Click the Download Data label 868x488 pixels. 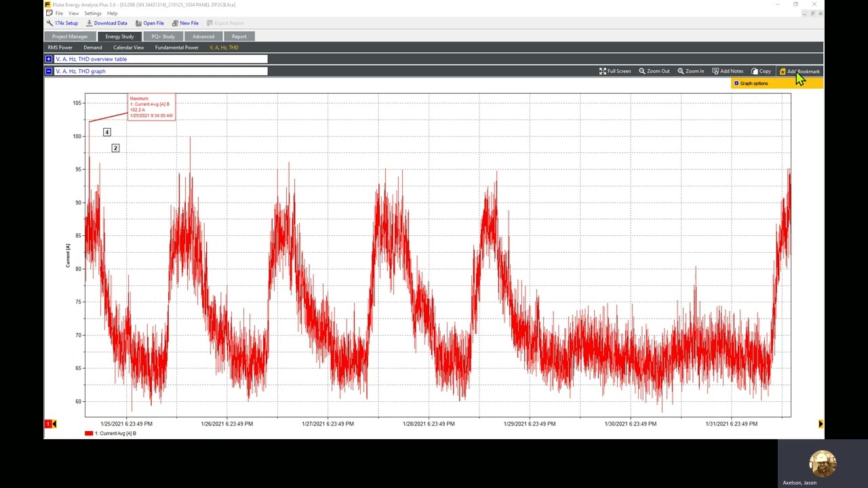111,23
